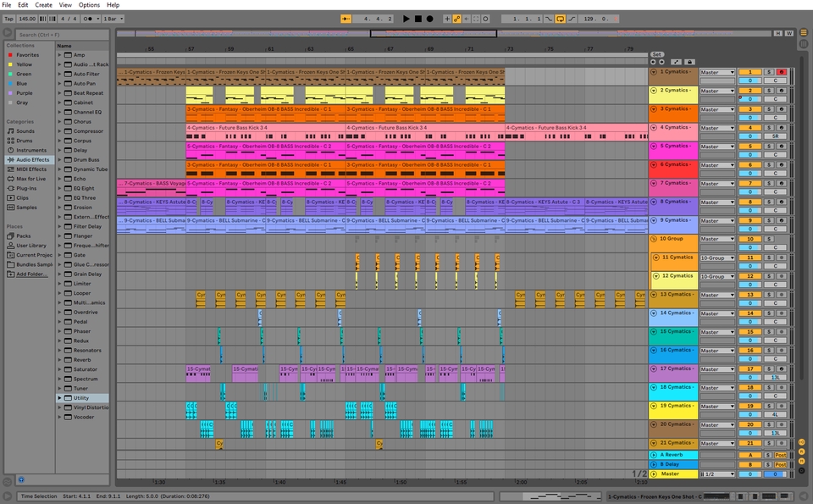The image size is (813, 504).
Task: Toggle Automation Mode icon
Action: tap(676, 62)
